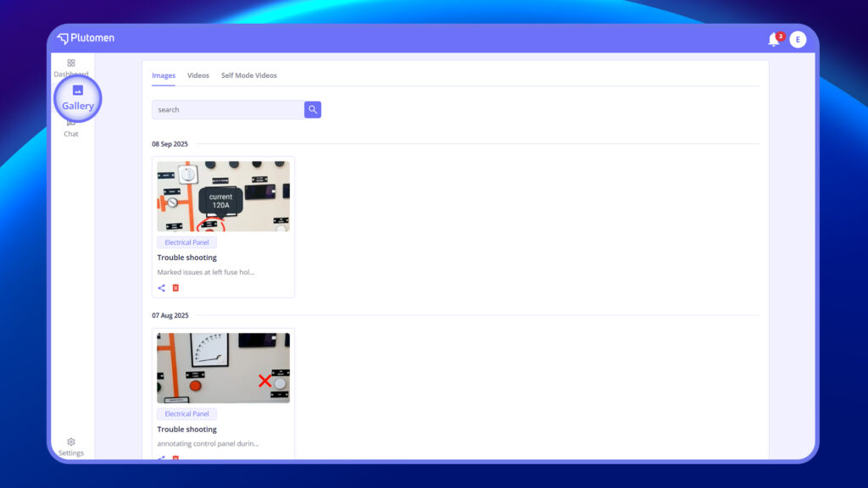Viewport: 868px width, 488px height.
Task: Open Gallery in sidebar
Action: pos(77,98)
